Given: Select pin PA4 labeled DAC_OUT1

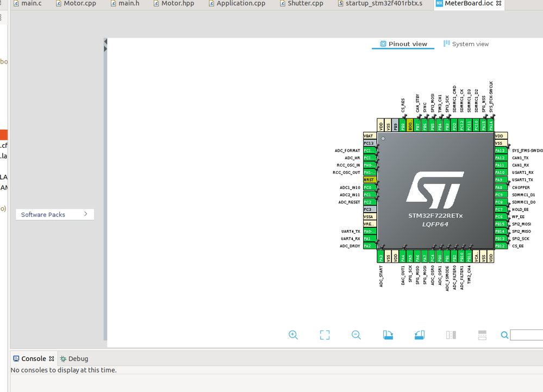Looking at the screenshot, I should [x=403, y=257].
